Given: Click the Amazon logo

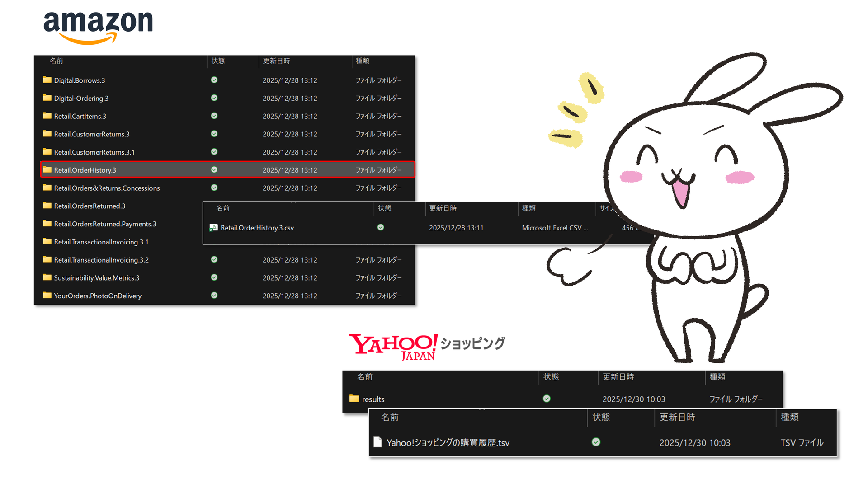Looking at the screenshot, I should point(98,27).
